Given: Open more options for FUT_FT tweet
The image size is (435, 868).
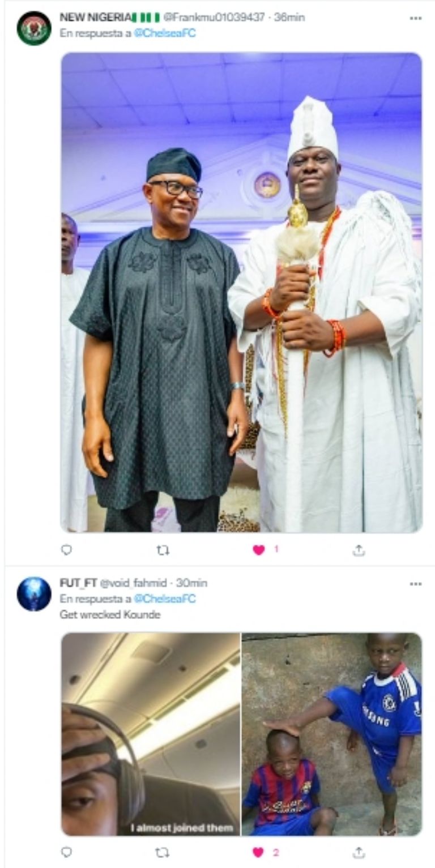Looking at the screenshot, I should 416,584.
